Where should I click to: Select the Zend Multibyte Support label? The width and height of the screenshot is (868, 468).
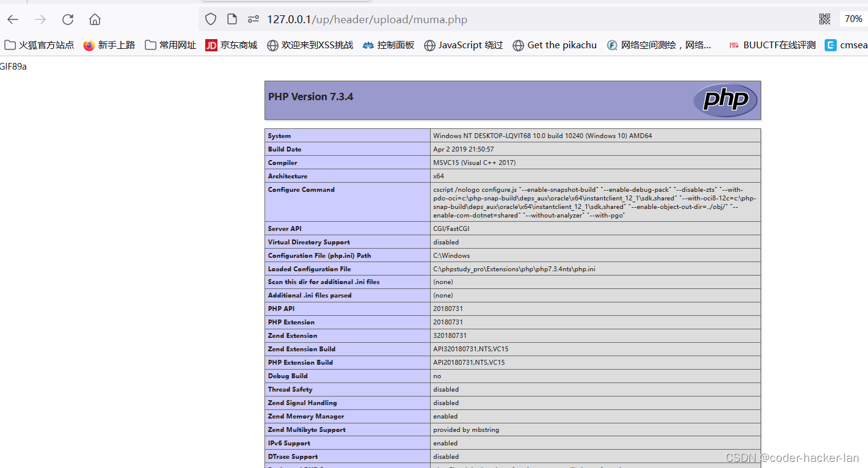click(307, 430)
